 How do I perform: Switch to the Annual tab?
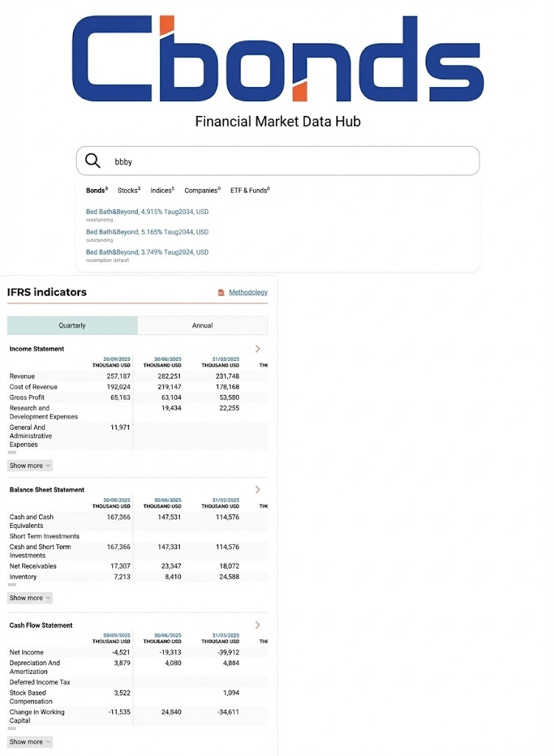[202, 326]
